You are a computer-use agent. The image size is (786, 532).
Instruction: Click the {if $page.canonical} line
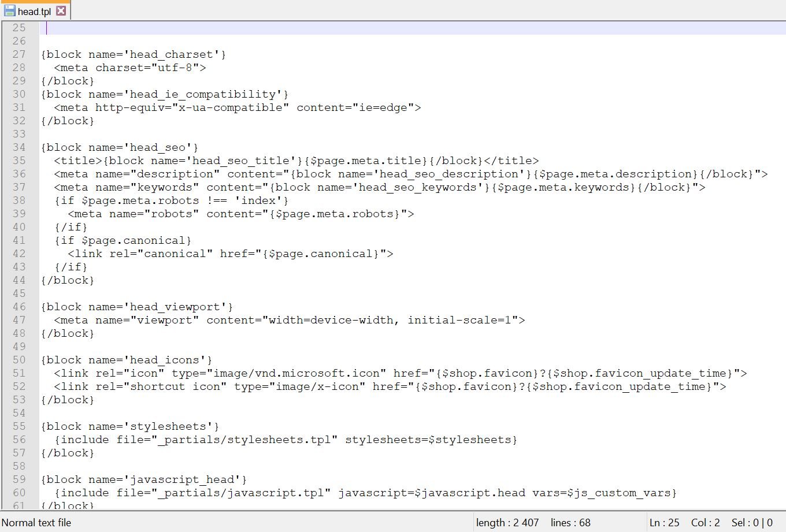123,240
